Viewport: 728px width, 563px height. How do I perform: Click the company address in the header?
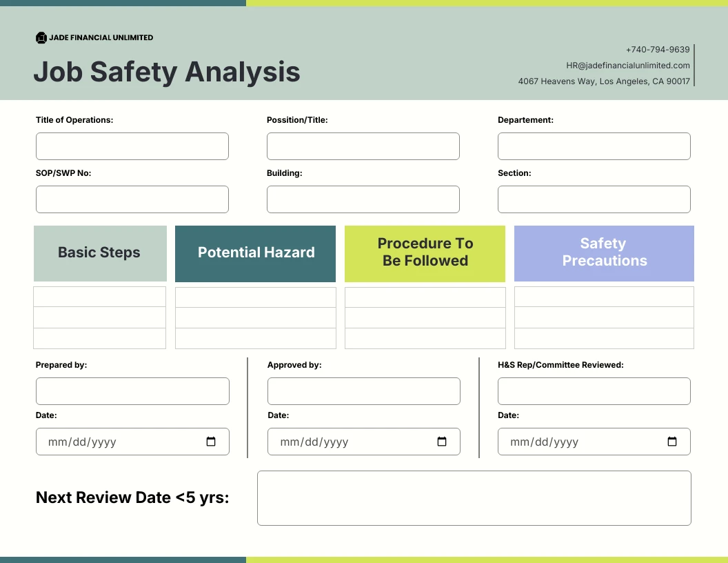coord(605,81)
